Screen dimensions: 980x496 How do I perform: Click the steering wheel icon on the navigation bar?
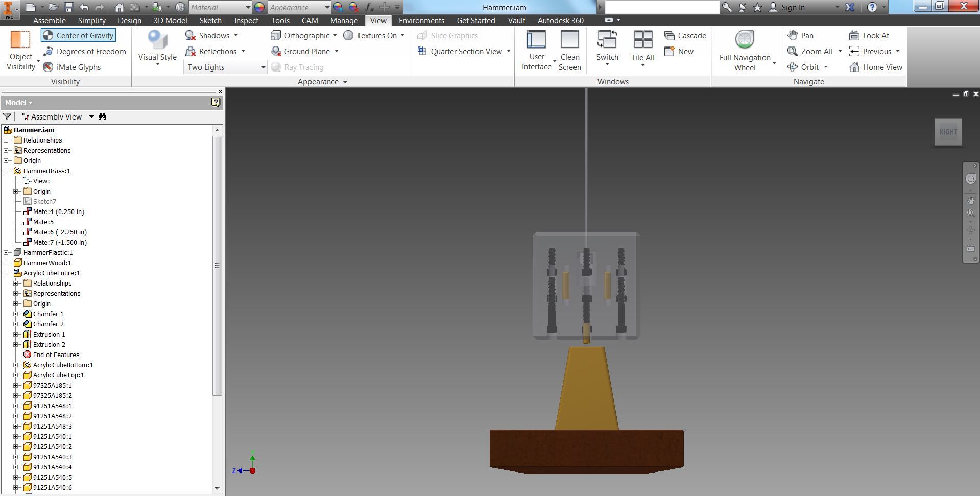[971, 179]
